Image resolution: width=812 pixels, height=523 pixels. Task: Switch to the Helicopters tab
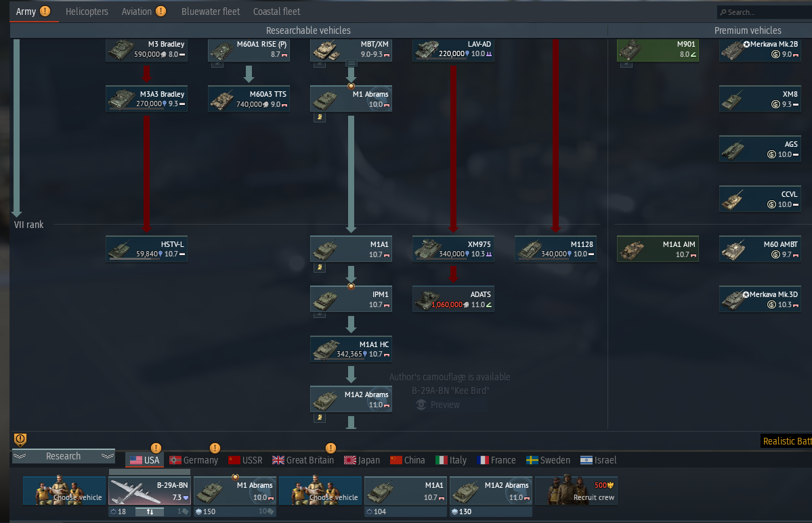(87, 12)
